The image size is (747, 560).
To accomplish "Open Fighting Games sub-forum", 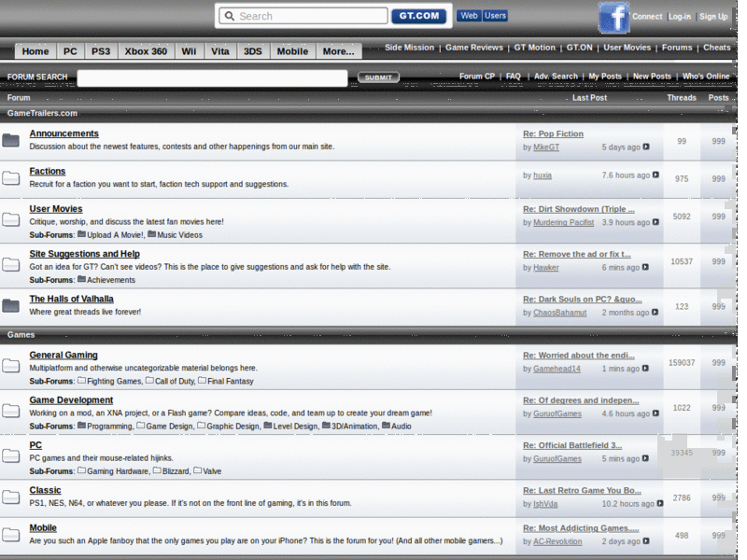I will point(114,381).
